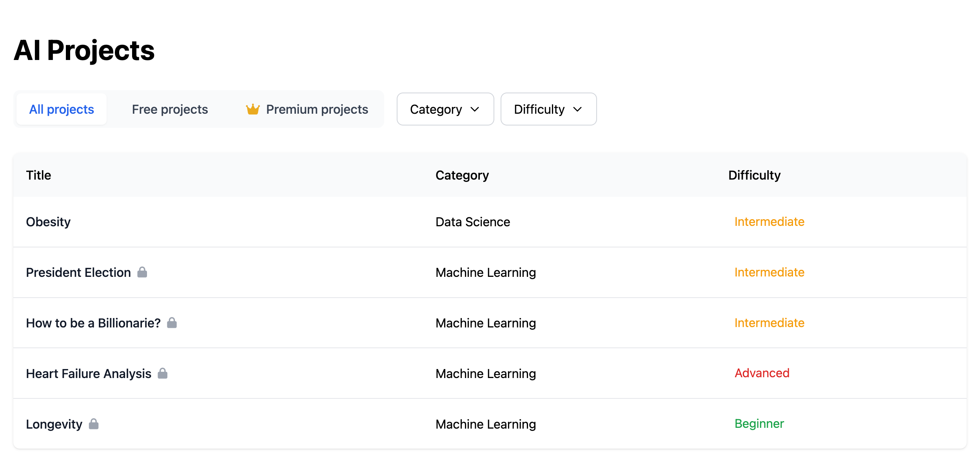Open the Difficulty dropdown filter
The height and width of the screenshot is (469, 980).
pos(549,109)
